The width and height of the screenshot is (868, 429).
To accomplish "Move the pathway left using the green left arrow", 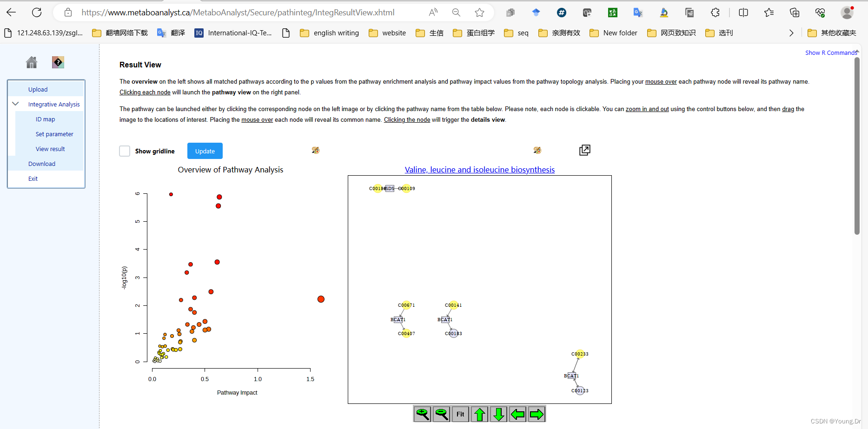I will pos(517,414).
